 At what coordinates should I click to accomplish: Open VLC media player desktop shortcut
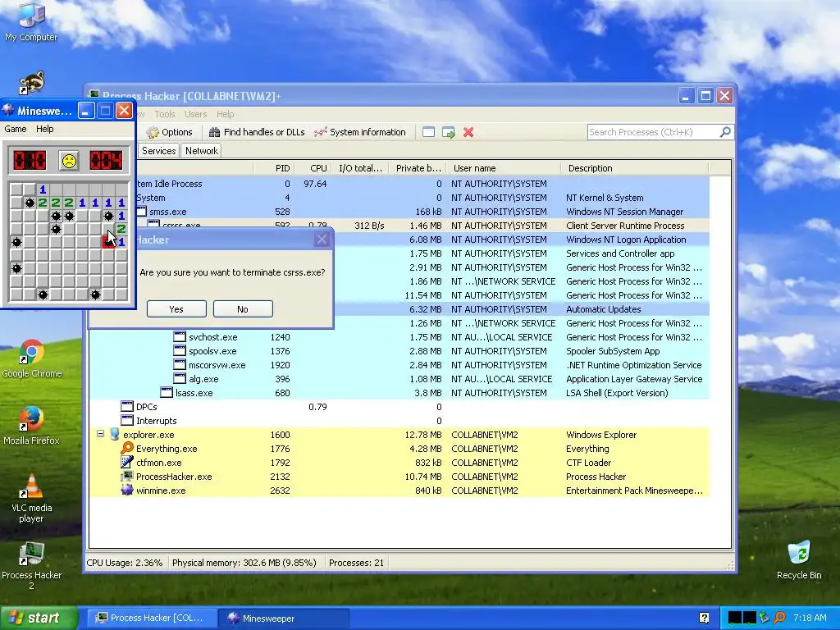point(31,498)
